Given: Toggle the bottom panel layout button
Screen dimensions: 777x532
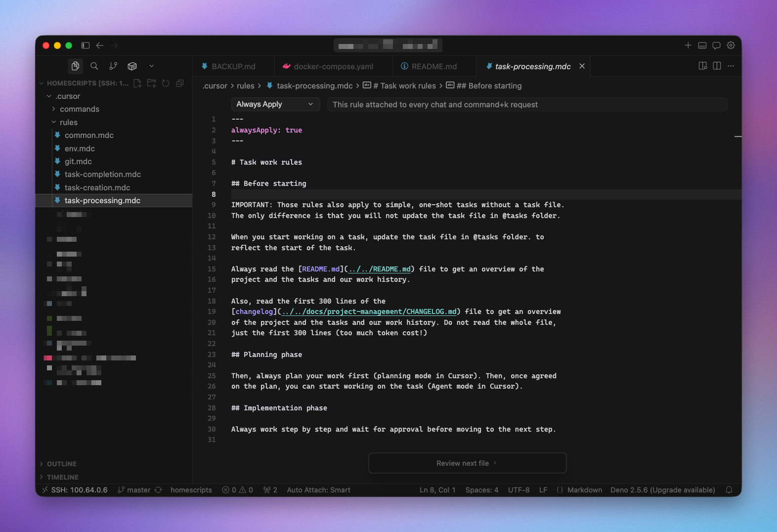Looking at the screenshot, I should click(x=702, y=45).
